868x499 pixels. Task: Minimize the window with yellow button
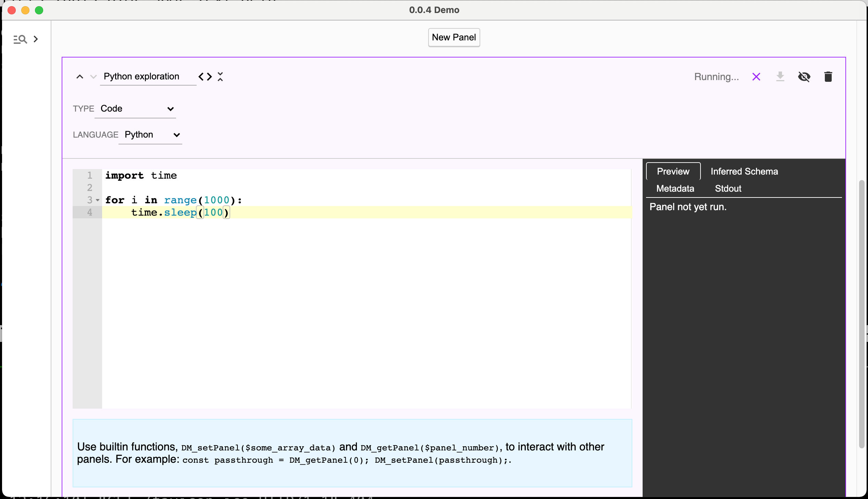25,10
